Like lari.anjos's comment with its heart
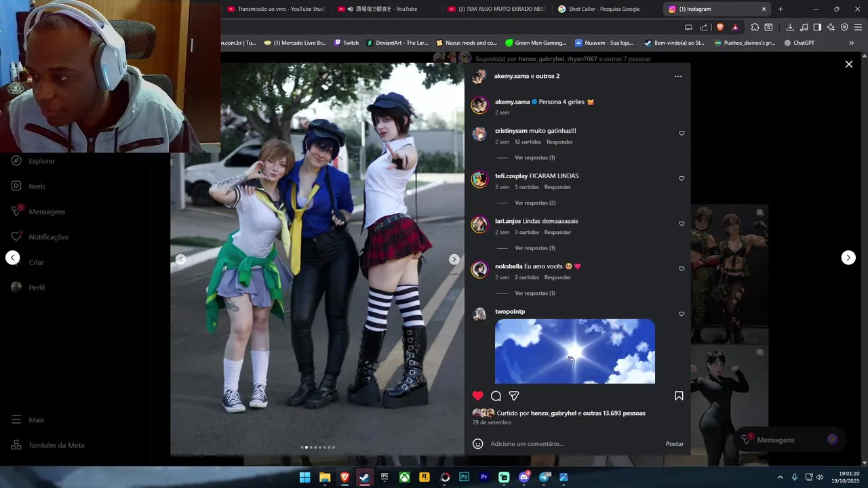Viewport: 868px width, 488px height. click(682, 224)
